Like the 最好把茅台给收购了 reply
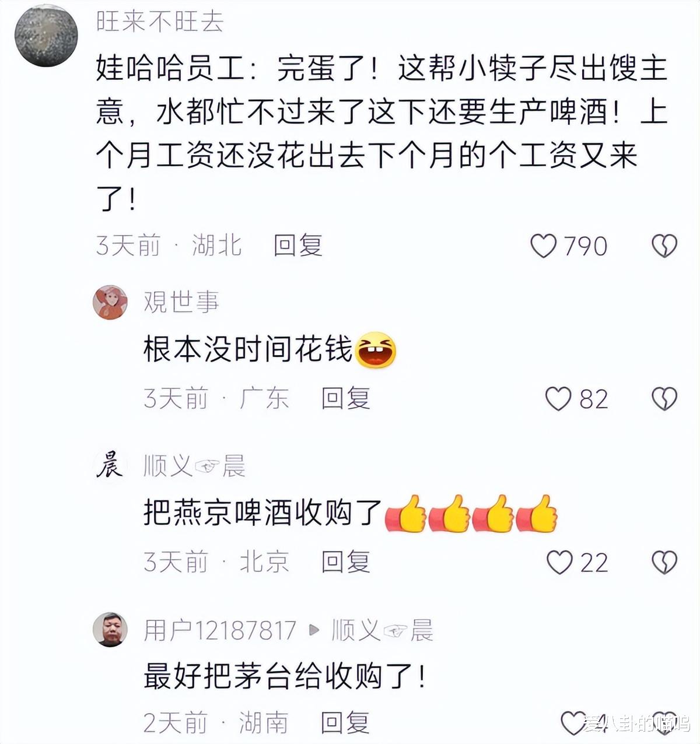Screen dimensions: 700x744 [573, 723]
